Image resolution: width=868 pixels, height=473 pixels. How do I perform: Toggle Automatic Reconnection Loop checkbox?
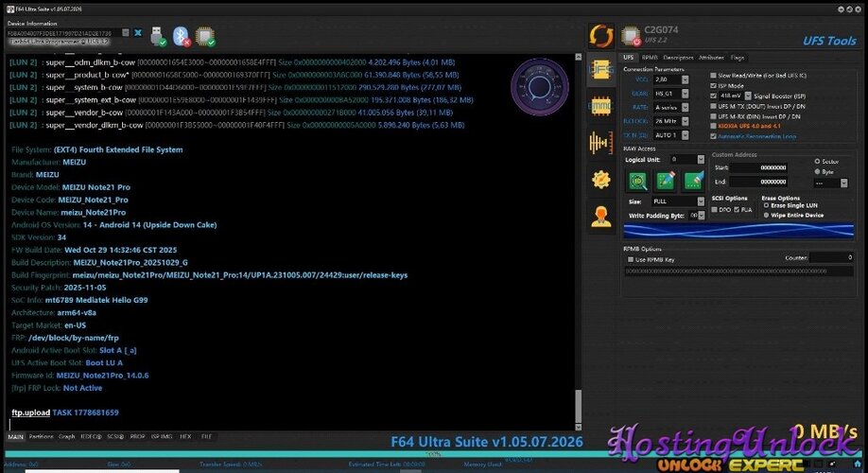[714, 136]
